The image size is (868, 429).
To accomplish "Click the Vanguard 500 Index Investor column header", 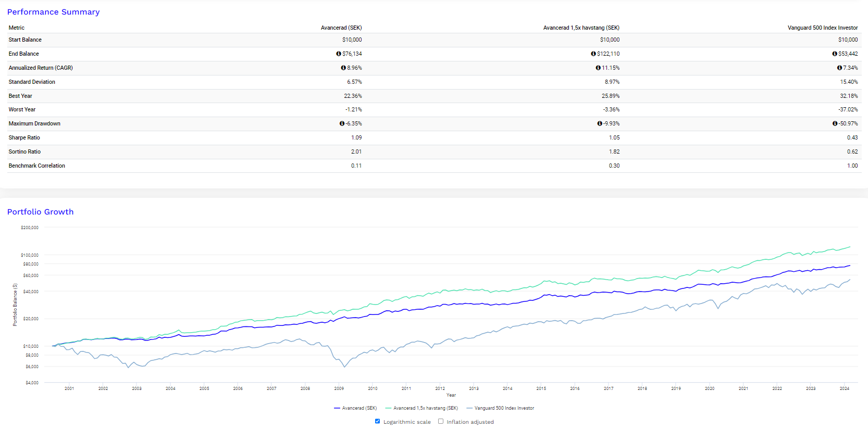I will tap(823, 28).
